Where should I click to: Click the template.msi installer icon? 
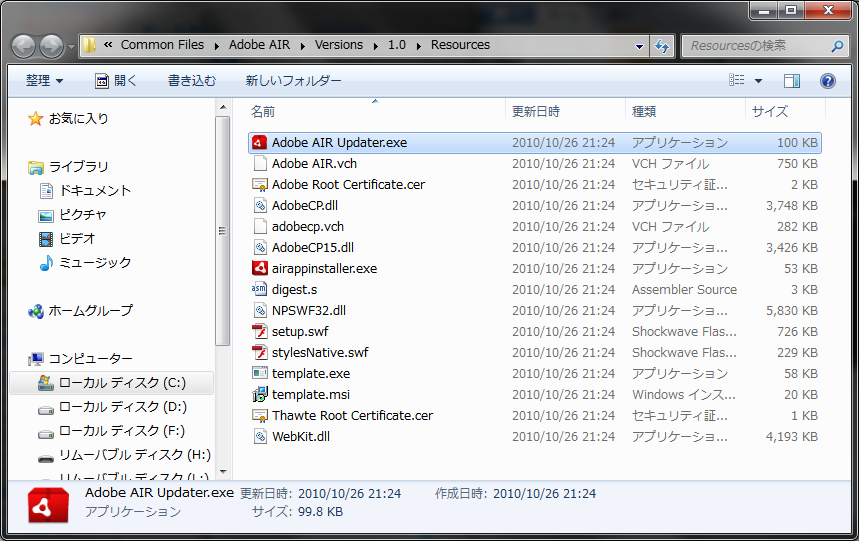point(259,395)
